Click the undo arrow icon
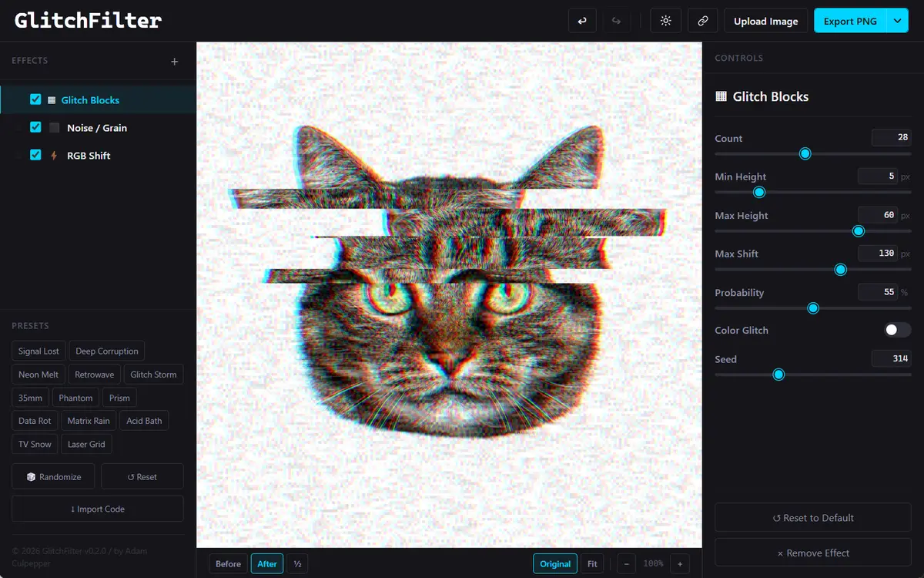The height and width of the screenshot is (578, 924). pyautogui.click(x=582, y=21)
